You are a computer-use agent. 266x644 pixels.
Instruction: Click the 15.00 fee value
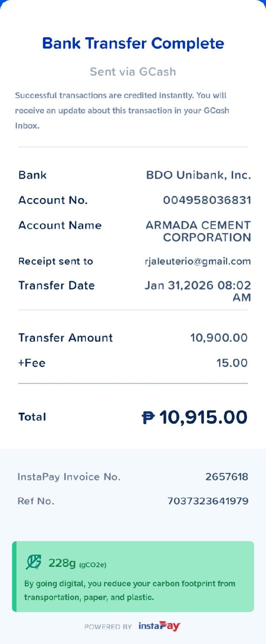(232, 363)
